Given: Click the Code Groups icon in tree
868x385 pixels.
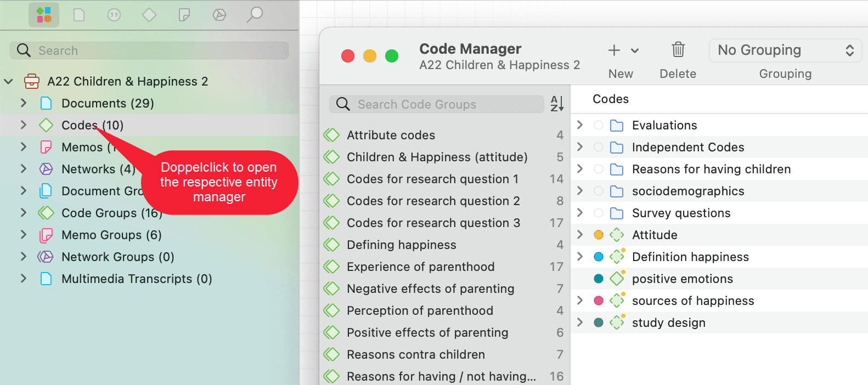Looking at the screenshot, I should pyautogui.click(x=46, y=213).
